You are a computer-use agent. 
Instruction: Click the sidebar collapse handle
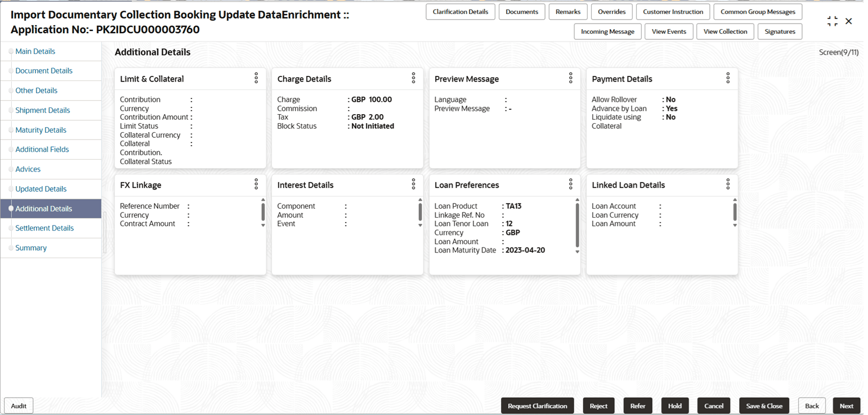tap(105, 233)
